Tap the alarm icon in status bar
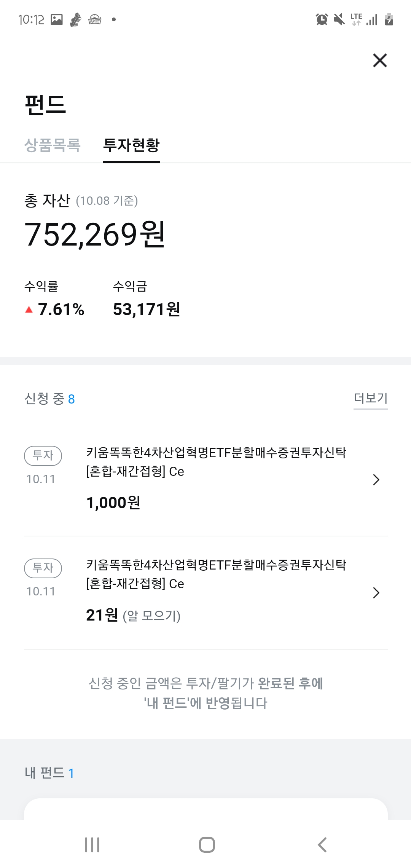This screenshot has height=868, width=411. [x=322, y=19]
